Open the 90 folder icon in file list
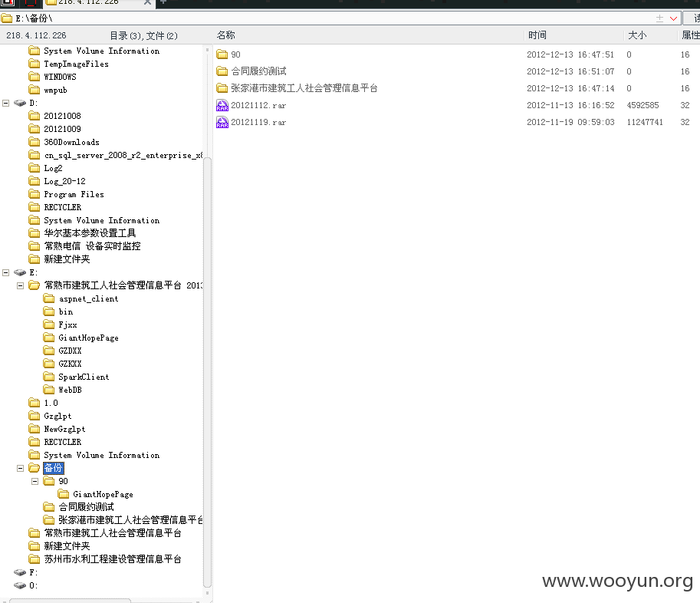 pos(222,54)
